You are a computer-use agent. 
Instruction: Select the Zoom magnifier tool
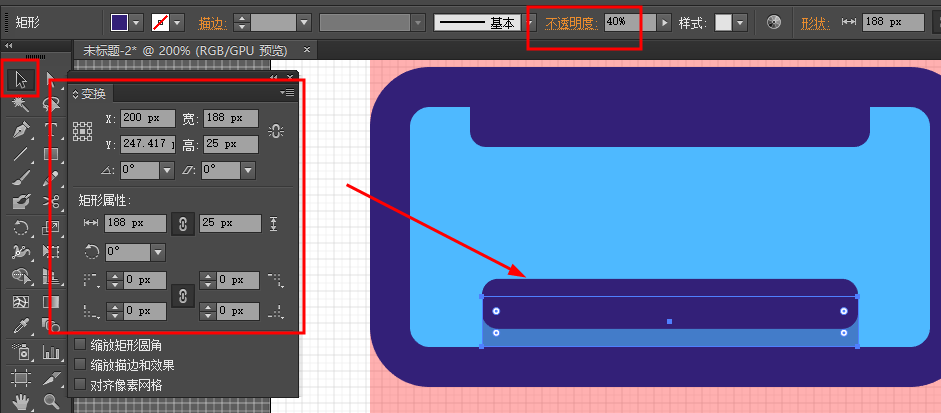tap(52, 401)
